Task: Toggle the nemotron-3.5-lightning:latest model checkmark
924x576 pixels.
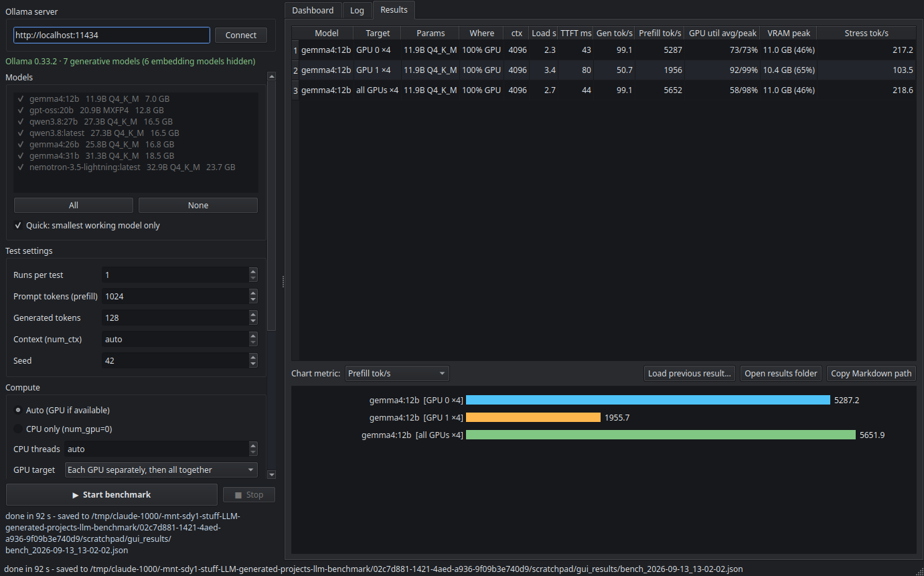Action: [21, 167]
